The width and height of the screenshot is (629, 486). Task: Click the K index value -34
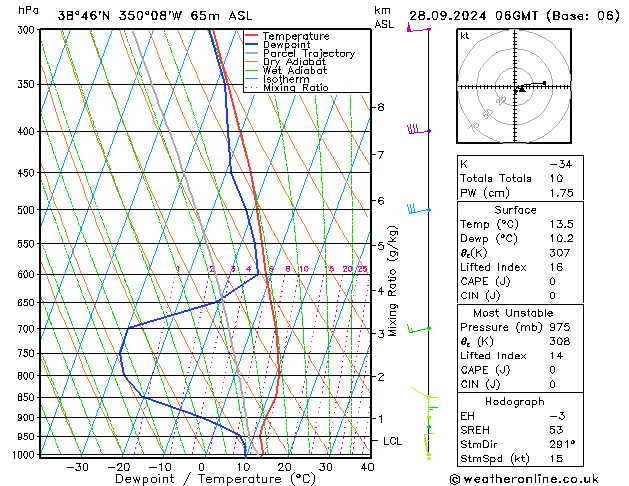[x=560, y=164]
